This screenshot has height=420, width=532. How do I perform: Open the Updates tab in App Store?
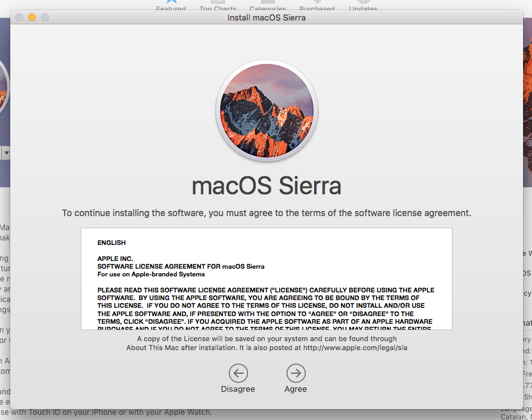coord(363,5)
